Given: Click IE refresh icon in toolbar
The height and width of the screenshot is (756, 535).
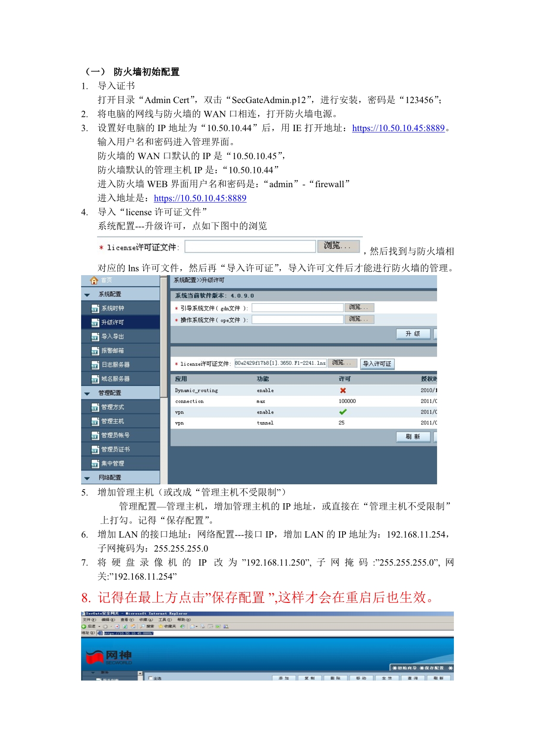Looking at the screenshot, I should pos(125,626).
